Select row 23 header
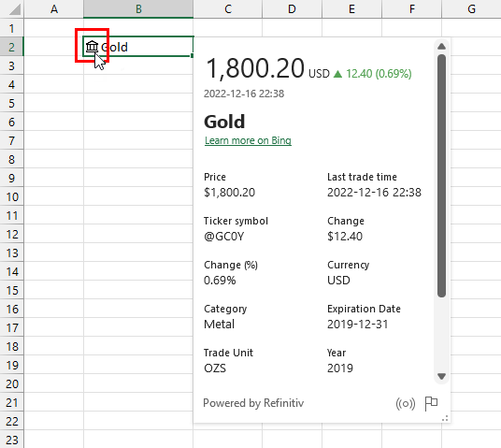This screenshot has height=448, width=501. pos(12,440)
